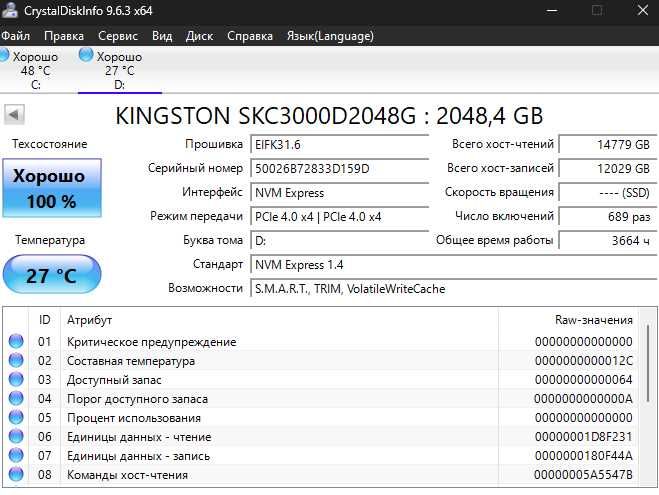Viewport: 659px width, 495px height.
Task: Click the power-on count value 689 раз
Action: coord(608,217)
